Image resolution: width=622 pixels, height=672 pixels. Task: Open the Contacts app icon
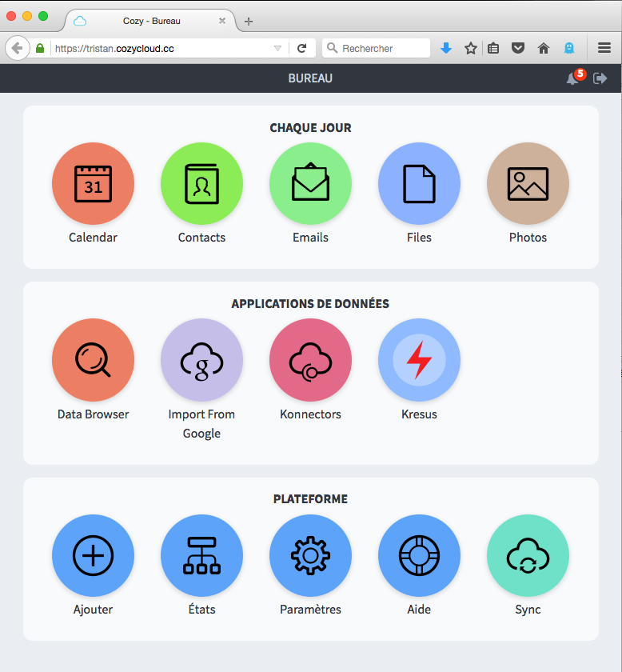[x=201, y=183]
